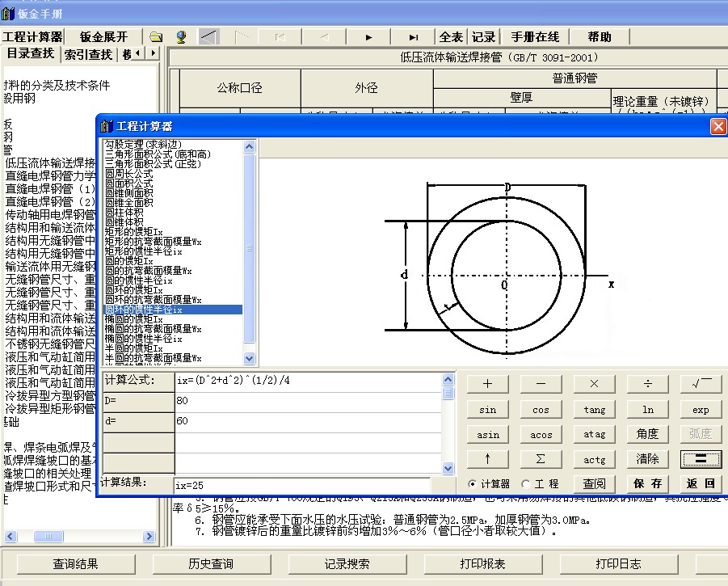This screenshot has width=728, height=586.
Task: Click left tree scroll-left arrow
Action: pos(11,537)
